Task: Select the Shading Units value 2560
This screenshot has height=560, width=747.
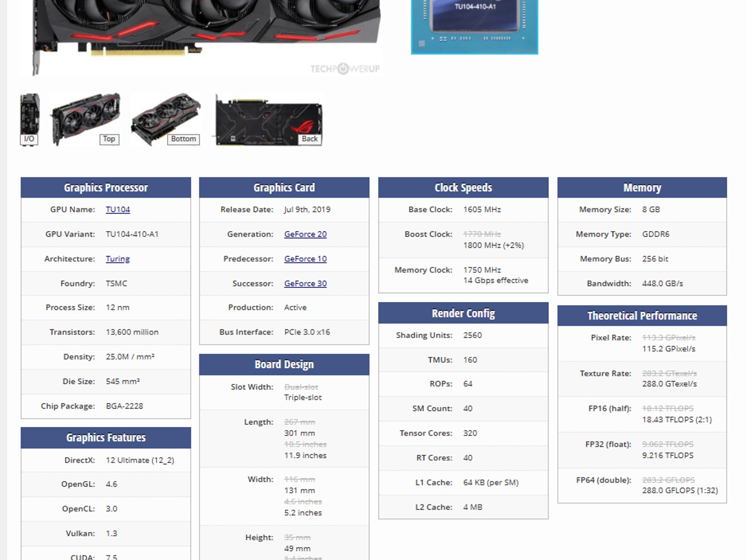Action: 472,335
